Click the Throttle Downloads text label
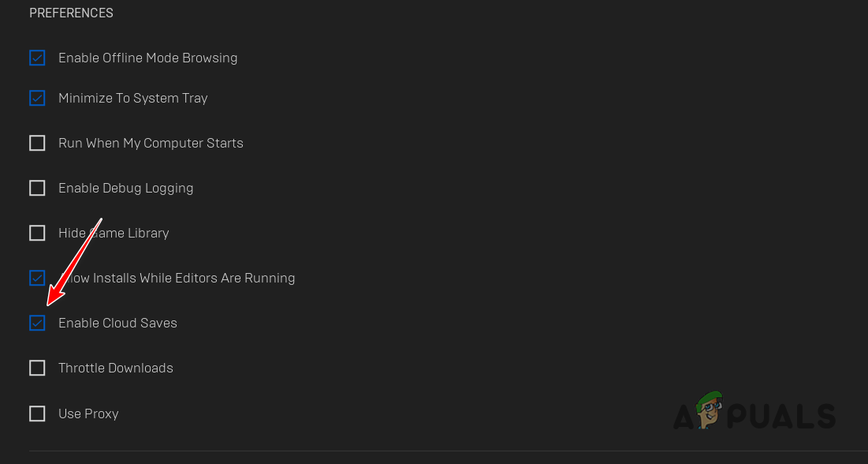Screen dimensions: 868x464 115,368
